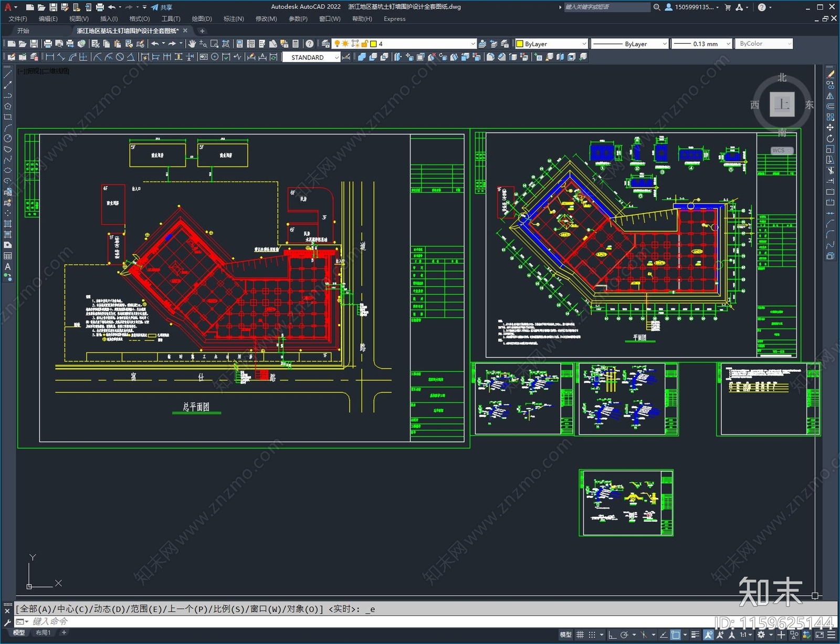This screenshot has width=840, height=644.
Task: Select the Linear dimension tool
Action: [50, 57]
